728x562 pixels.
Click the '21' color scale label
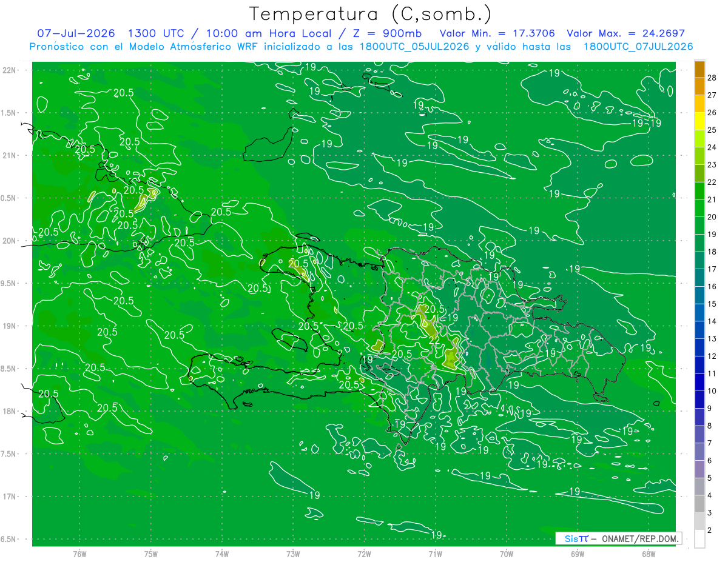click(x=712, y=199)
